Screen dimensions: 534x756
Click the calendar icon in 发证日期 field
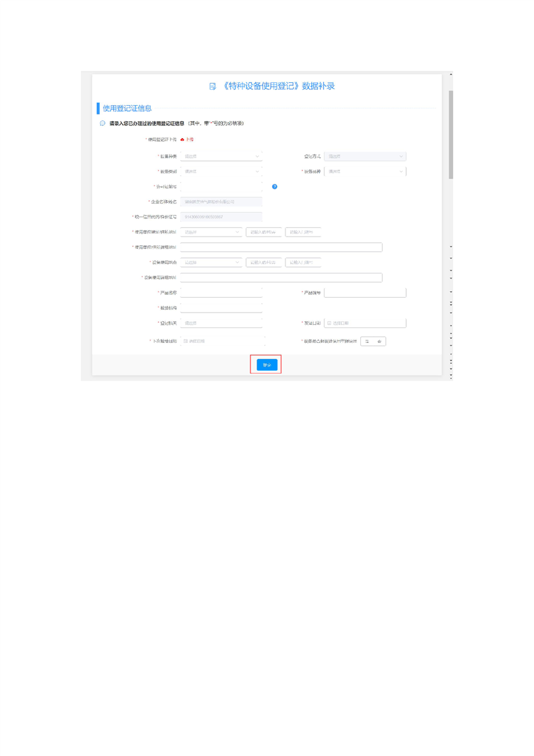point(329,323)
